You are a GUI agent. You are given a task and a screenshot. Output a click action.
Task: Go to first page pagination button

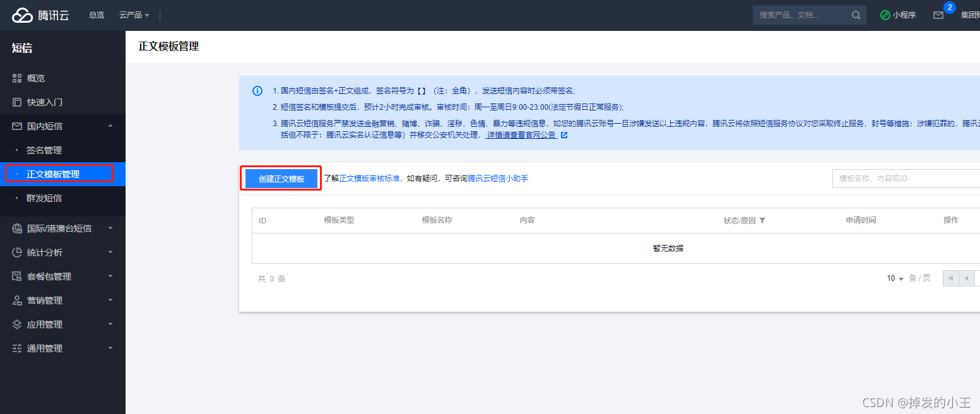950,278
